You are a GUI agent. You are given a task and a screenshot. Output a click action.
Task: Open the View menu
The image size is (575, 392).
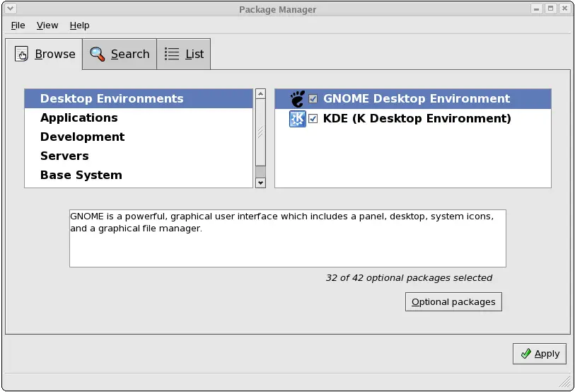(47, 25)
